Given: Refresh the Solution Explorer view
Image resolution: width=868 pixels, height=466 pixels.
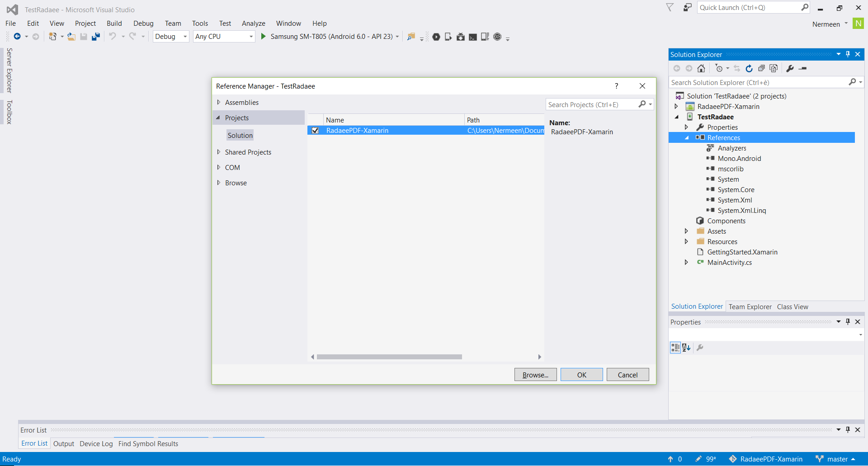Looking at the screenshot, I should [x=749, y=68].
